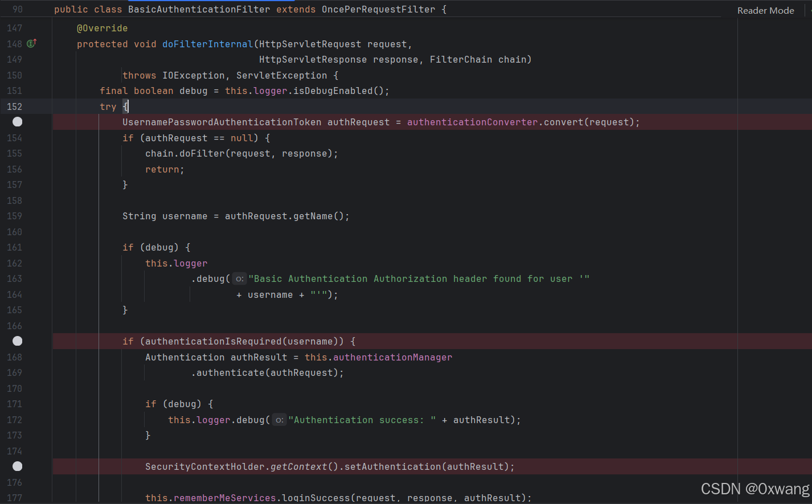Click the return statement on line 156
The width and height of the screenshot is (812, 504).
(165, 169)
